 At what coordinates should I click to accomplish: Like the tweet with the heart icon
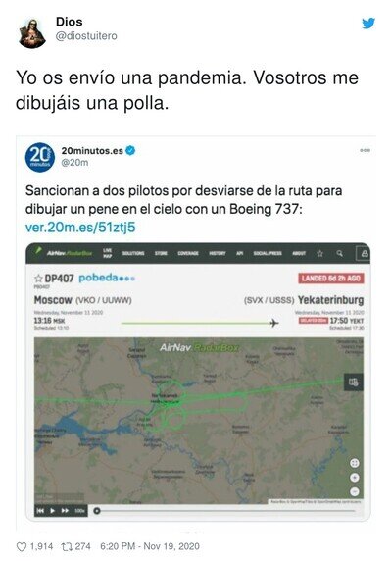click(22, 546)
